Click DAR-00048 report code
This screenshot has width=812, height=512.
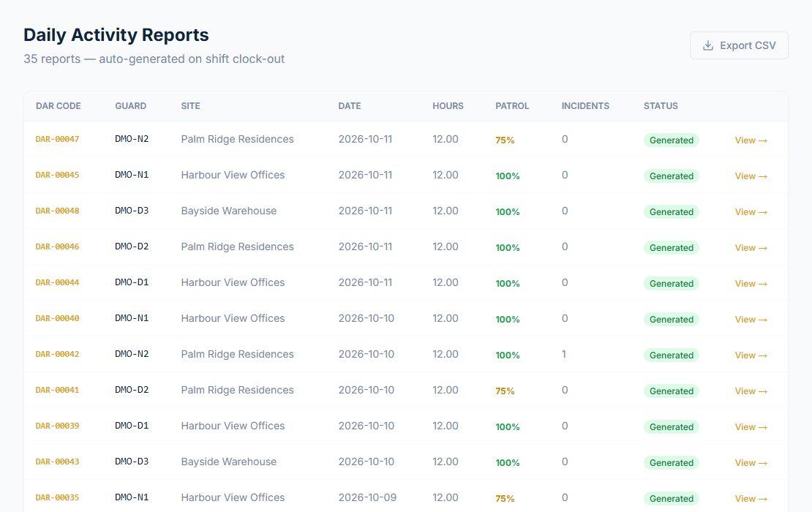pyautogui.click(x=58, y=211)
